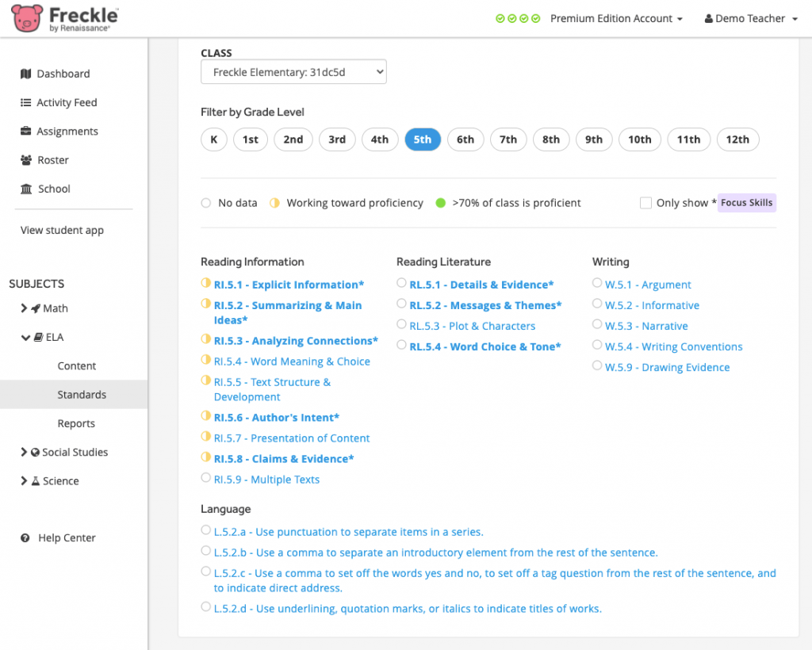Click View student app

(62, 231)
